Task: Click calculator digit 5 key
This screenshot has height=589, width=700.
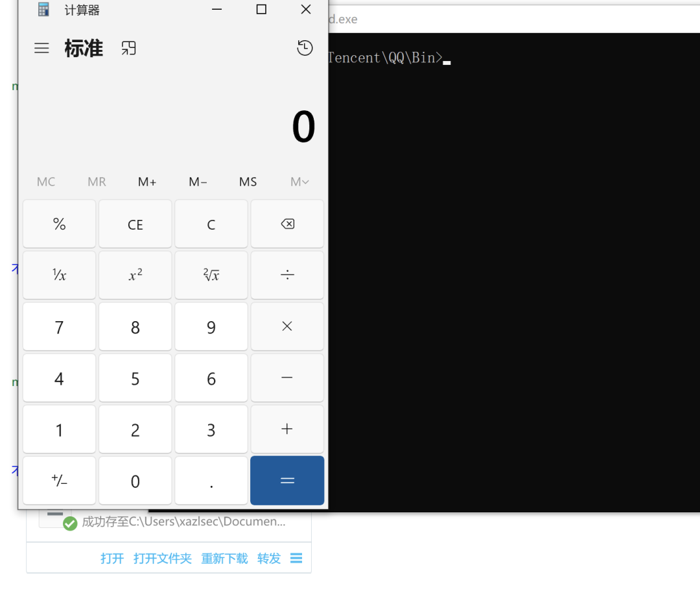Action: tap(135, 378)
